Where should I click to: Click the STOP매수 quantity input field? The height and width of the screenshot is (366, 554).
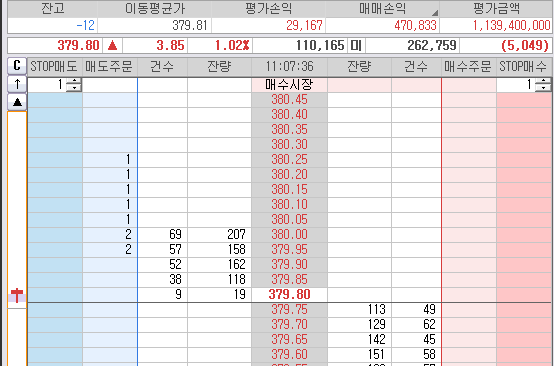(x=516, y=85)
